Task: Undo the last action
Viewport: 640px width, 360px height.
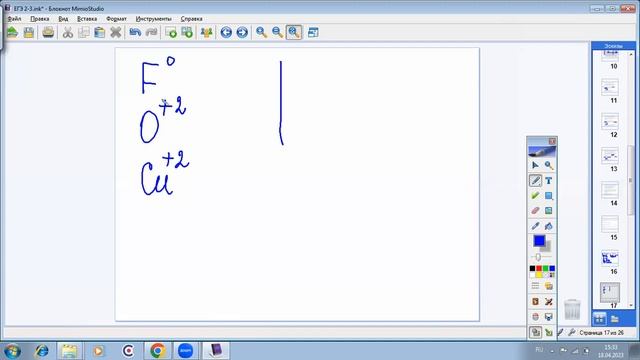Action: 135,32
